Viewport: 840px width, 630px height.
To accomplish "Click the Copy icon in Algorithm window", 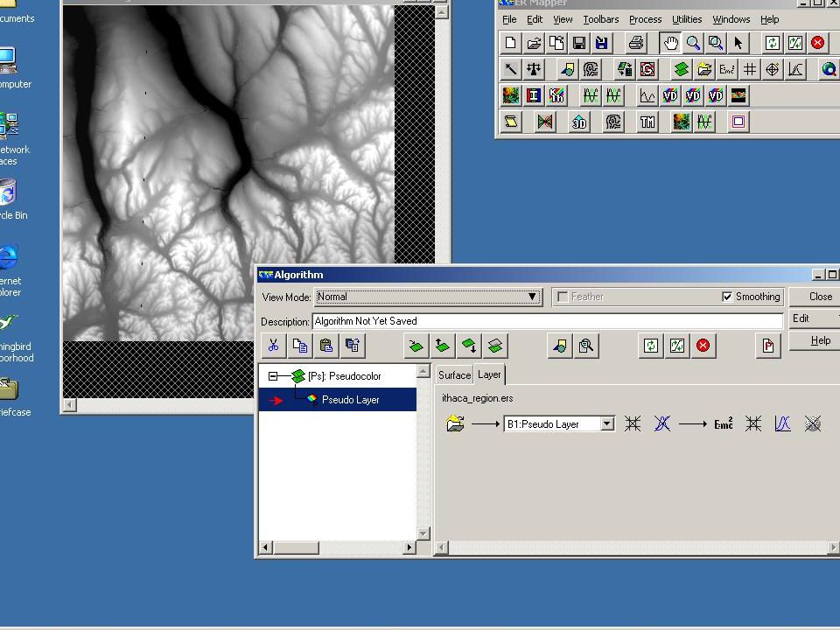I will 300,346.
